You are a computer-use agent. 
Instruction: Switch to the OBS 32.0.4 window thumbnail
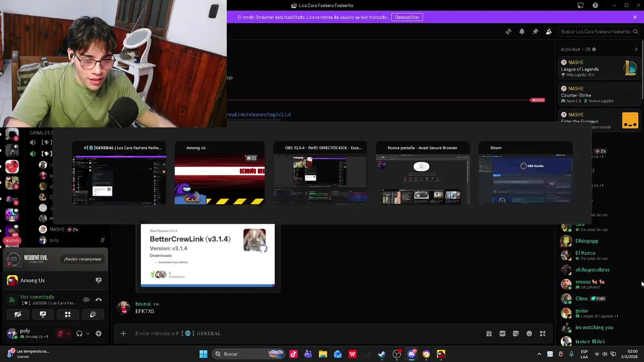(320, 173)
